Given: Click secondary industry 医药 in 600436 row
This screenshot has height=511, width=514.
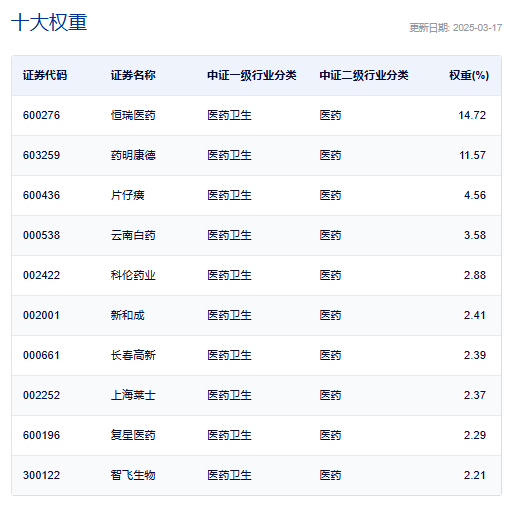Looking at the screenshot, I should pos(330,195).
